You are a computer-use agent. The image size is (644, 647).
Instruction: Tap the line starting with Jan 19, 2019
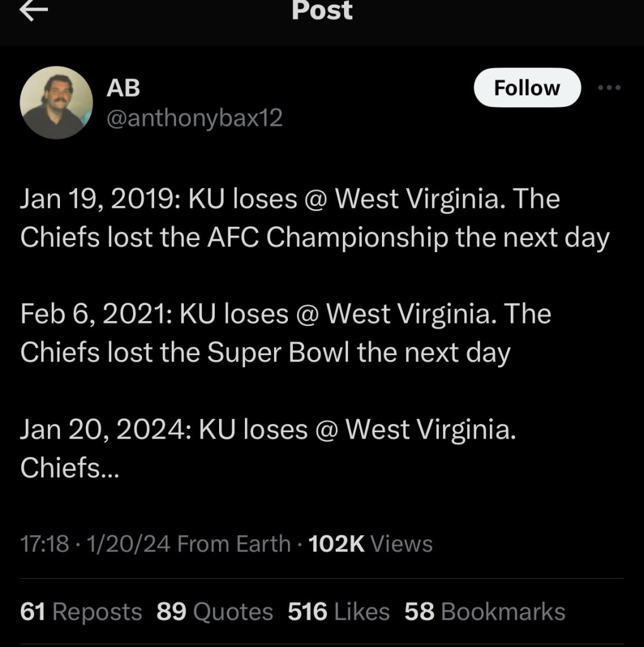pyautogui.click(x=290, y=200)
